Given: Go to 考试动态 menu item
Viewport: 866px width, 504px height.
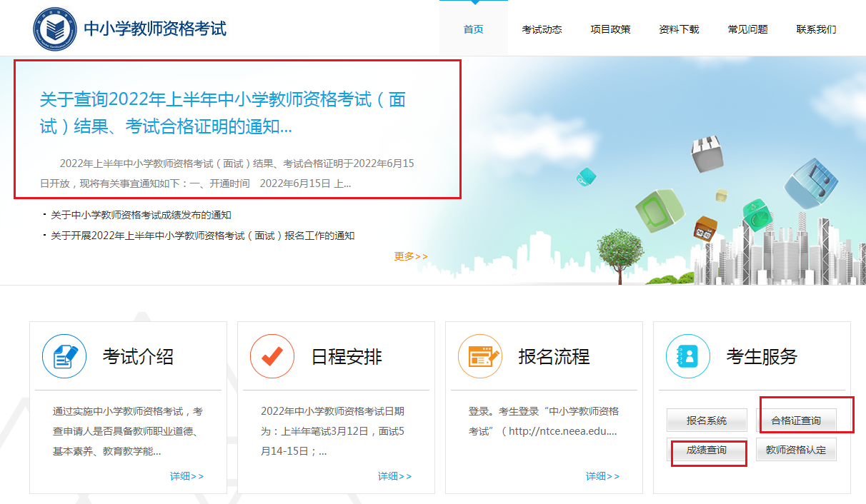Looking at the screenshot, I should (542, 29).
